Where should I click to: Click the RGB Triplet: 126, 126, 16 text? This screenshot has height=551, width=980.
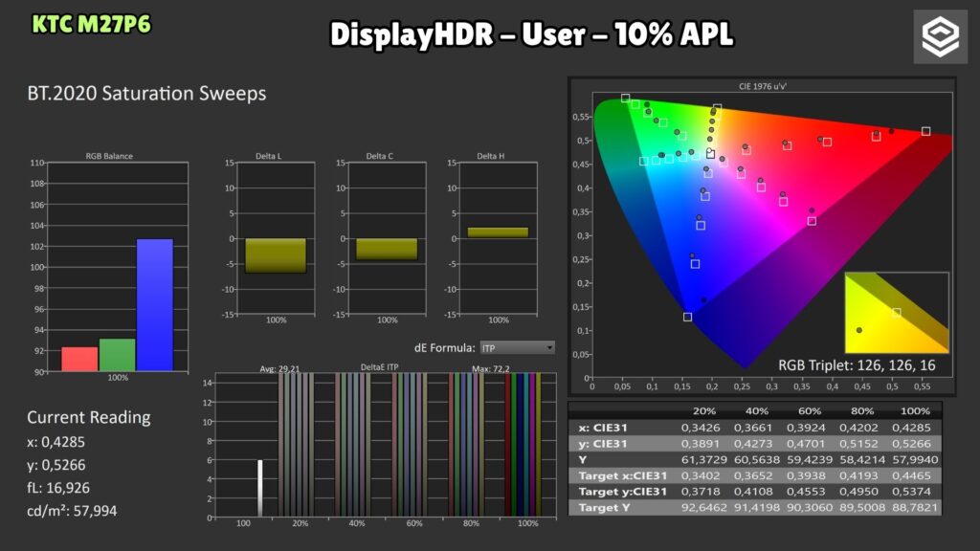[x=857, y=365]
